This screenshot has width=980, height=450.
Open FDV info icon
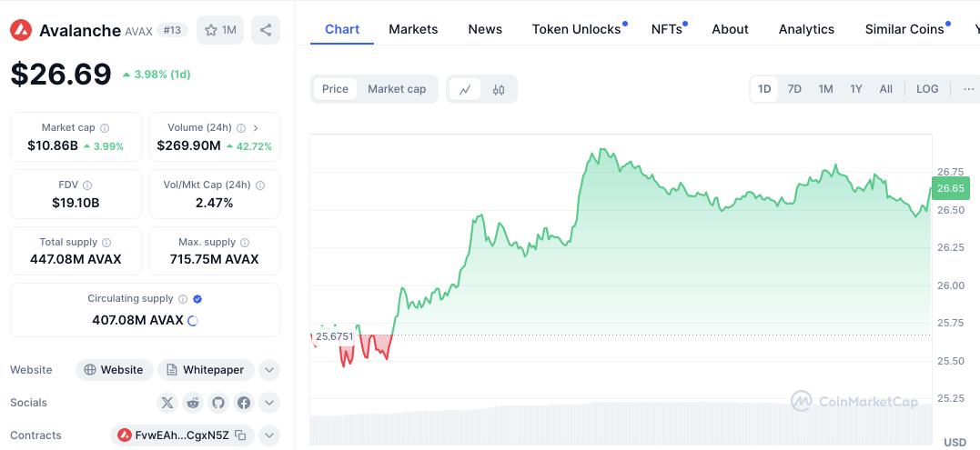point(87,185)
